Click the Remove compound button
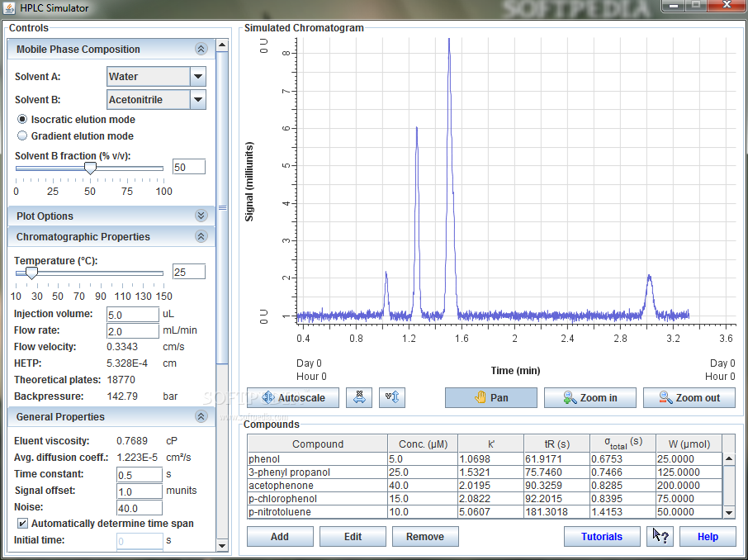748x560 pixels. pyautogui.click(x=425, y=537)
